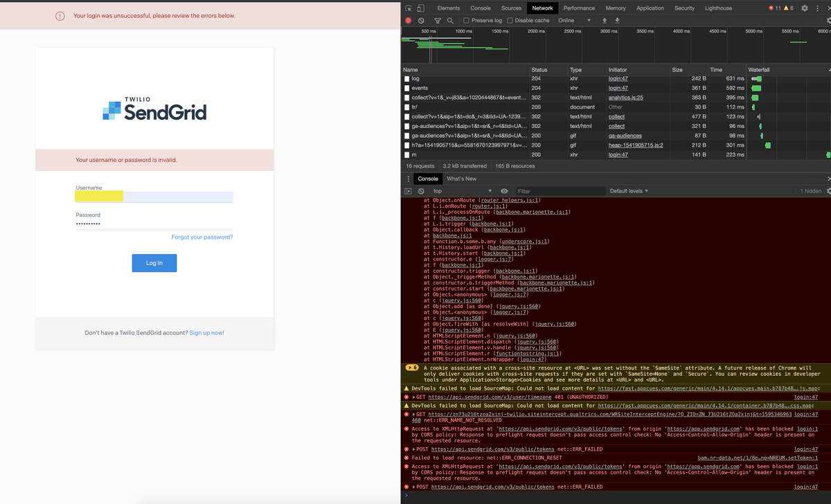The image size is (831, 504).
Task: Expand the GET user/timezone 401 error
Action: (413, 397)
